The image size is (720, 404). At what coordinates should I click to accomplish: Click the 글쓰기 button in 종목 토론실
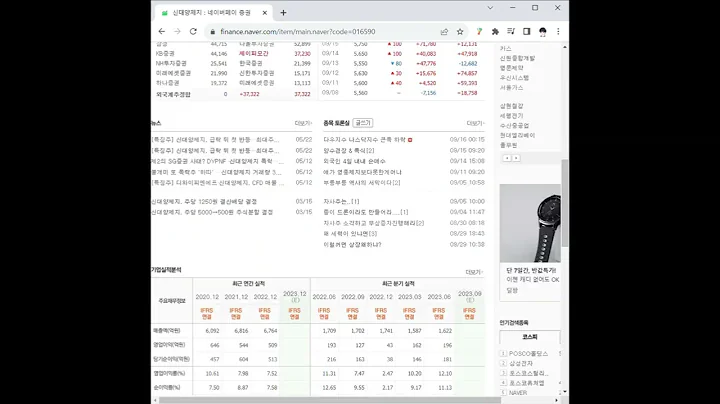[363, 123]
